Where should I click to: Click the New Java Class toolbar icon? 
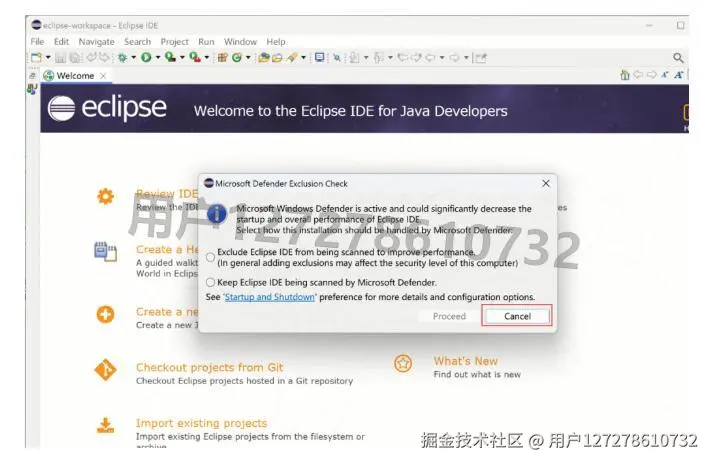click(x=236, y=58)
